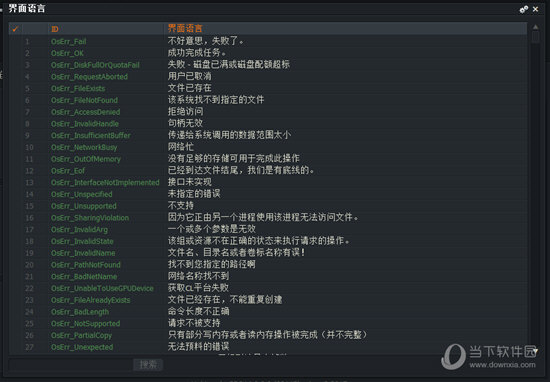The image size is (550, 382).
Task: Select the OsErr_FileExists ID cell
Action: (78, 88)
